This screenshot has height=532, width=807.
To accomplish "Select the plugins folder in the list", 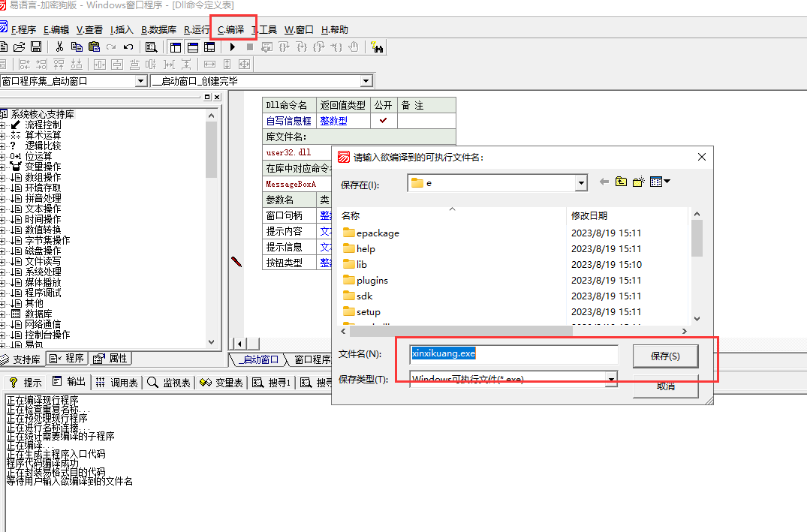I will [366, 281].
